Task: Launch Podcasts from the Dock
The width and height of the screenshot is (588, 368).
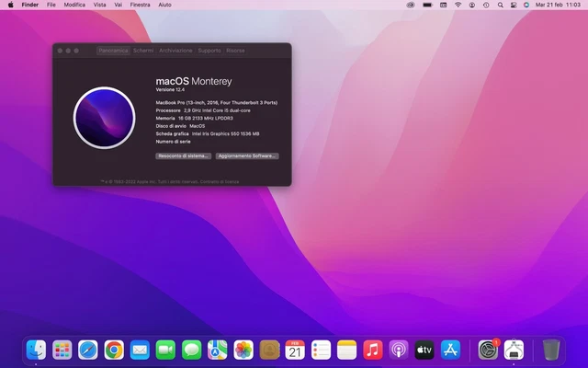Action: click(399, 350)
